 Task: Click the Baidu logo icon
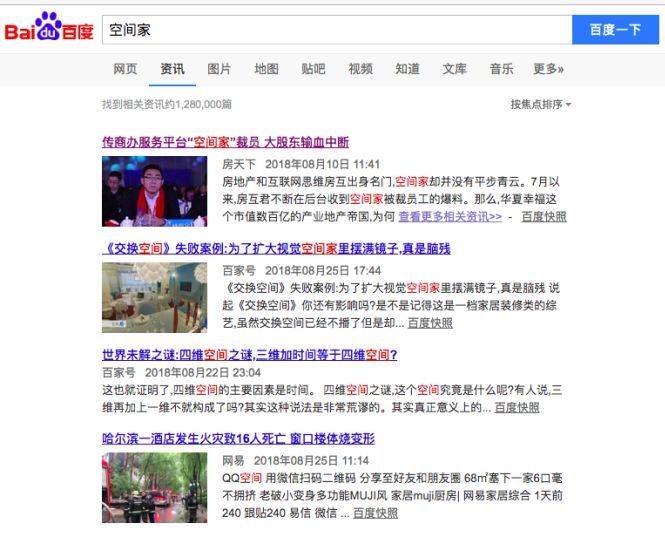(x=50, y=30)
